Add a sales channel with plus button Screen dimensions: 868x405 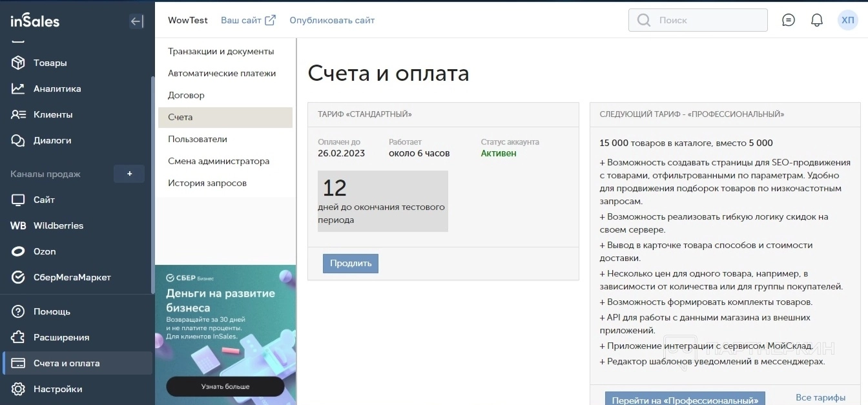pyautogui.click(x=129, y=174)
